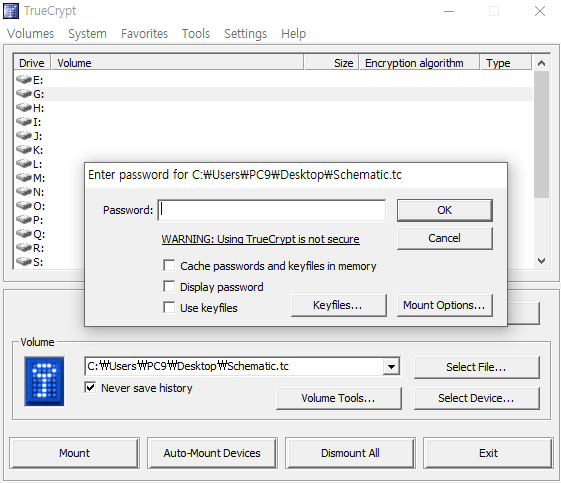This screenshot has height=483, width=561.
Task: Sort by the Size column header
Action: 331,63
